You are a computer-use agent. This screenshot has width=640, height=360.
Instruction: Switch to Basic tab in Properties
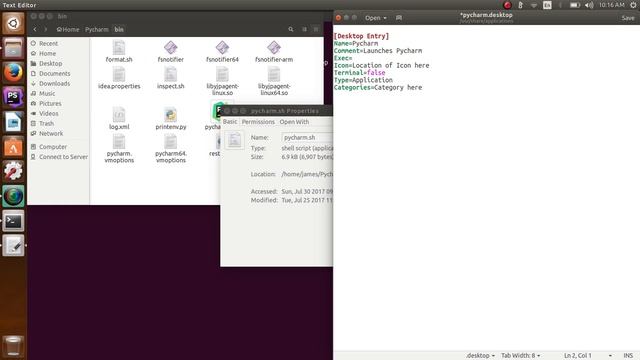click(230, 122)
